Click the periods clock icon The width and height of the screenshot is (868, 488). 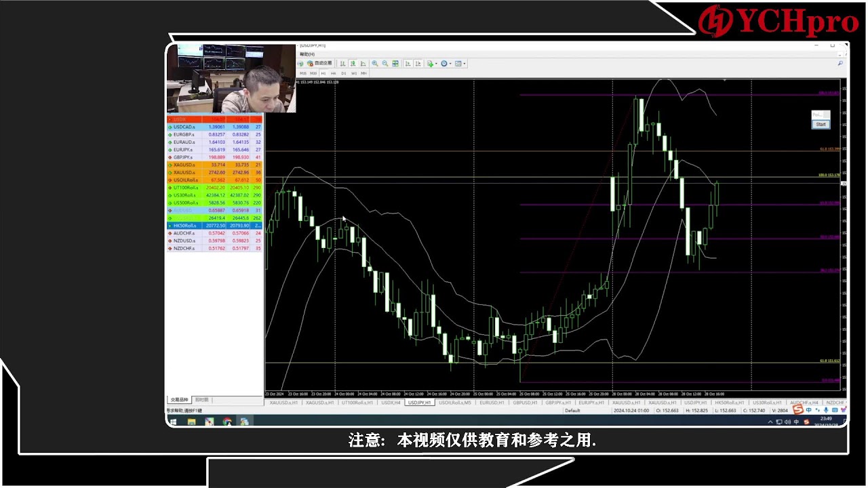pos(444,63)
